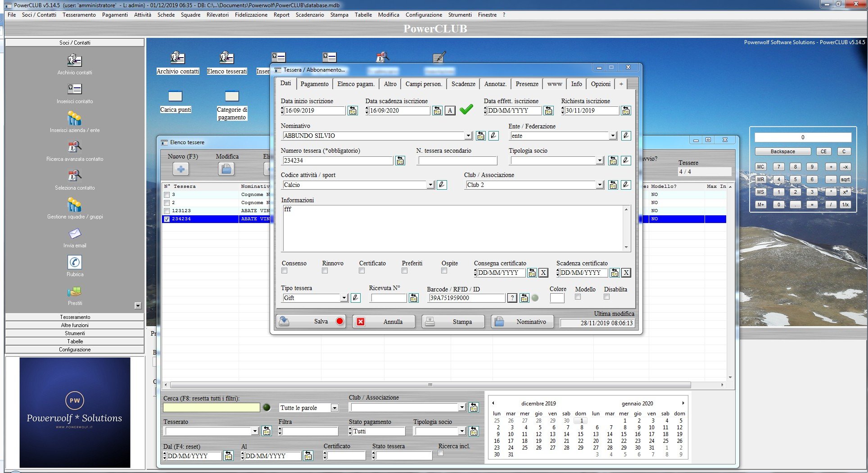Click the Cerca search field
This screenshot has width=868, height=473.
(x=212, y=408)
